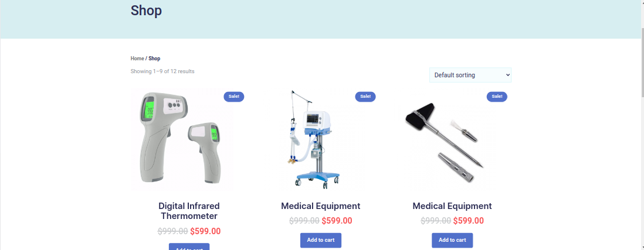Image resolution: width=644 pixels, height=250 pixels.
Task: Click the thermometer's $599.00 sale price
Action: pos(205,231)
